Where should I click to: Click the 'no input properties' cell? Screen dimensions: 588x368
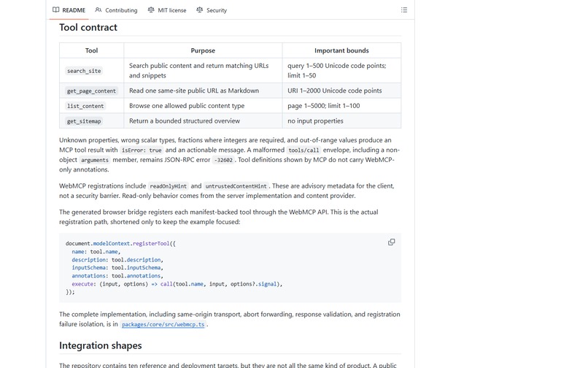341,121
